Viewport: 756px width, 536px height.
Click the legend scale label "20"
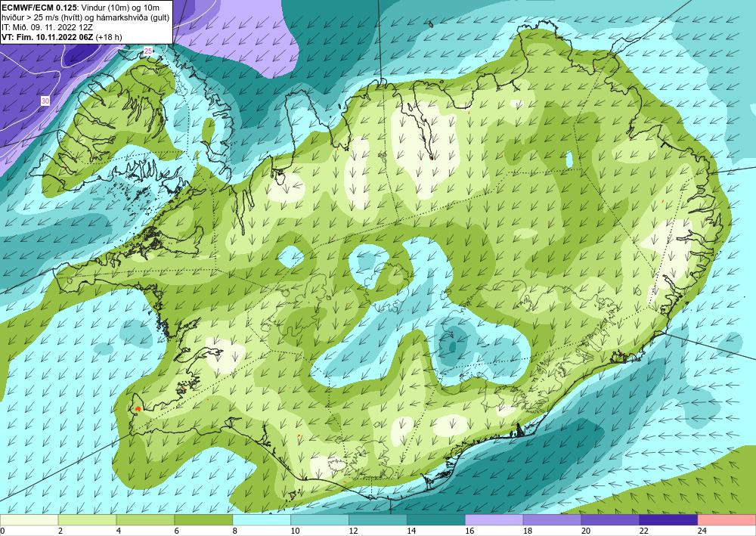[x=586, y=531]
